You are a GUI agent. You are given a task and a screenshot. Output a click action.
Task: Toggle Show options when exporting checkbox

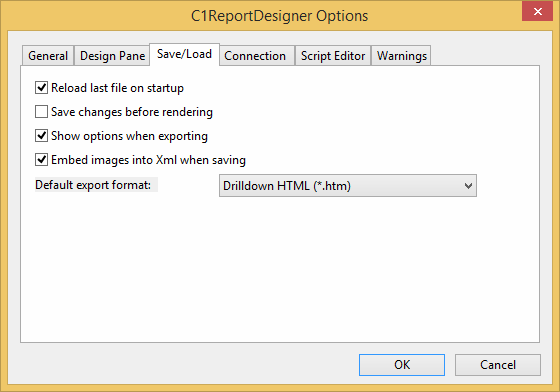pos(41,136)
